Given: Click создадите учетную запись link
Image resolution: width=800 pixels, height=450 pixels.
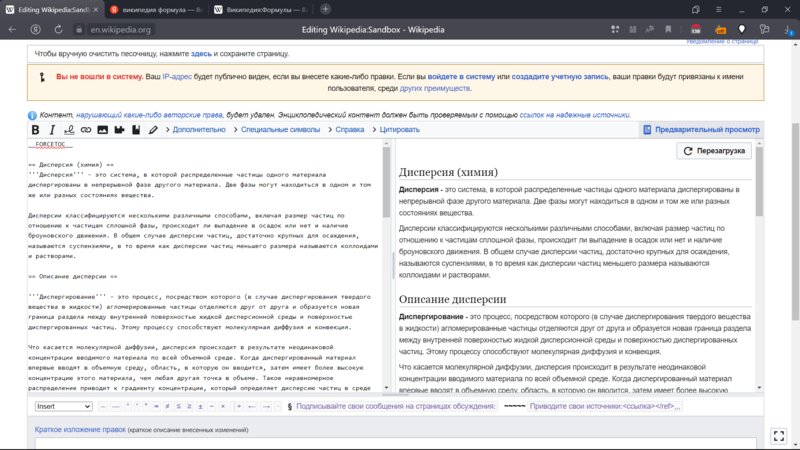Looking at the screenshot, I should pyautogui.click(x=560, y=77).
